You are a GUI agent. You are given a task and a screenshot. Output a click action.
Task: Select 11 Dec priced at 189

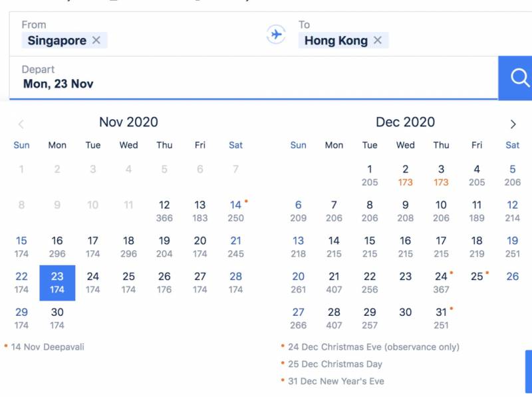coord(477,210)
